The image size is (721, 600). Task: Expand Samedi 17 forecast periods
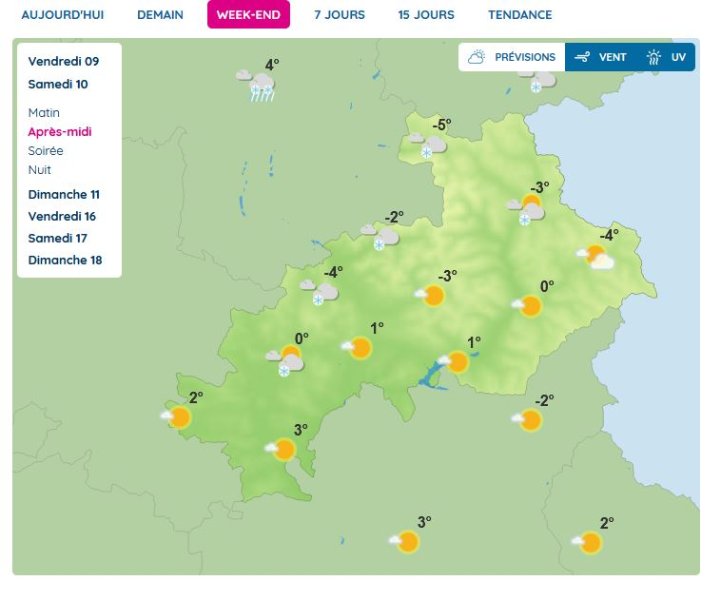pos(58,238)
